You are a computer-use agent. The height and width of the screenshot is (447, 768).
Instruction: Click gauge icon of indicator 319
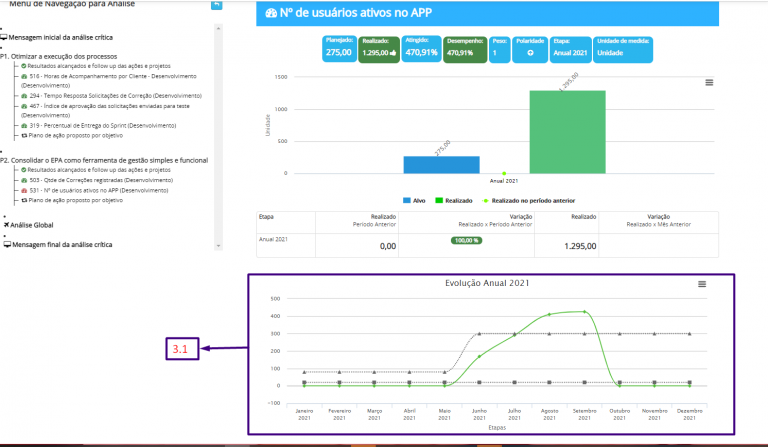pos(24,126)
